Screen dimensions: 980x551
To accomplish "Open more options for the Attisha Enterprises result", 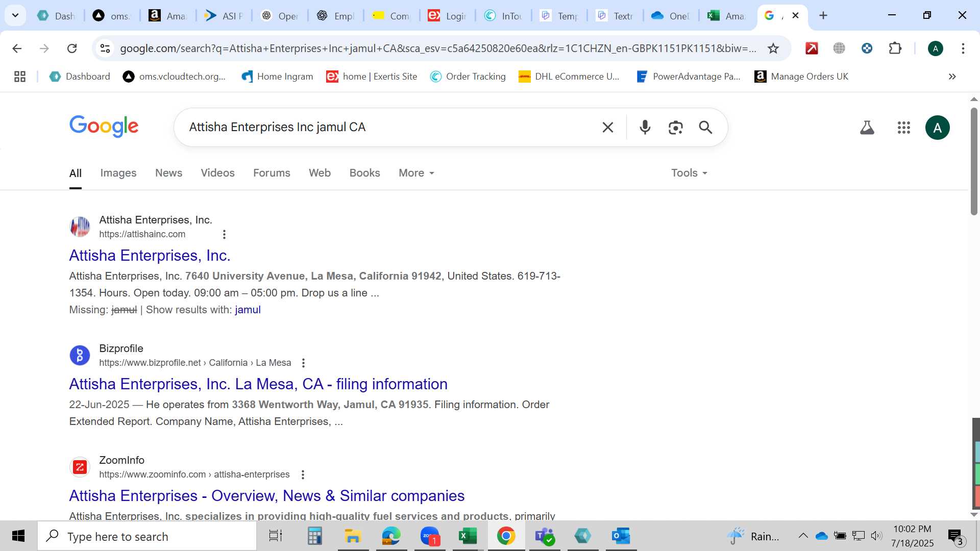I will [224, 234].
